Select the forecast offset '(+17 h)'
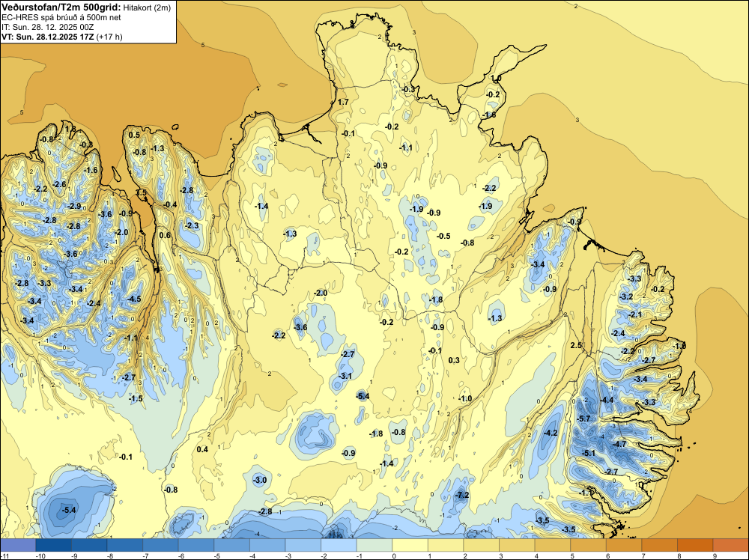This screenshot has width=749, height=560. (x=109, y=37)
